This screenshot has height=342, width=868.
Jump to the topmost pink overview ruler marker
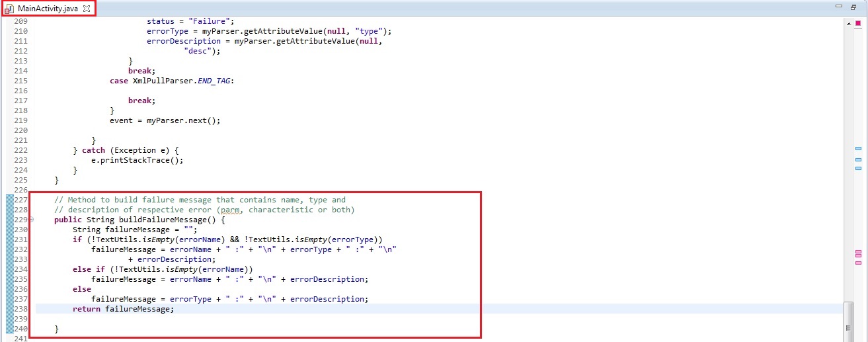click(858, 253)
